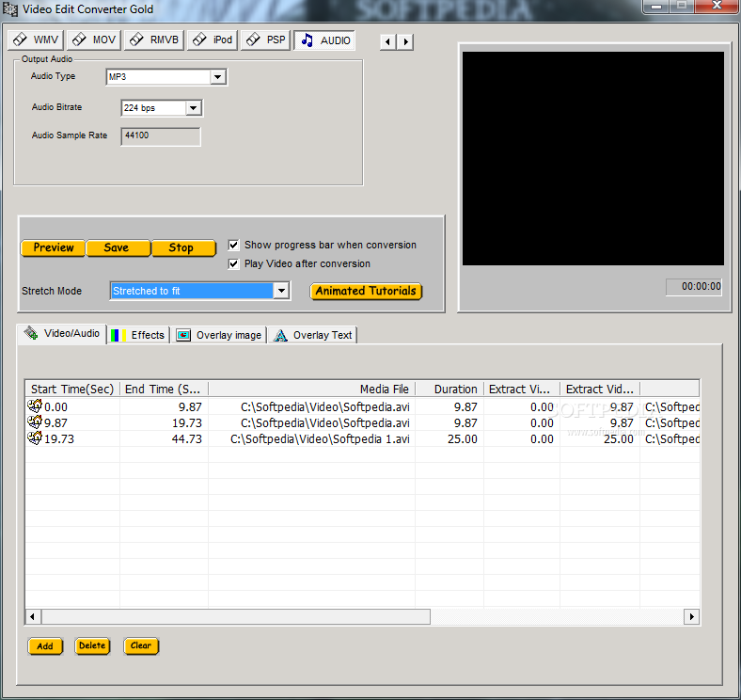
Task: Click the Extract Vid... column header
Action: (x=600, y=389)
